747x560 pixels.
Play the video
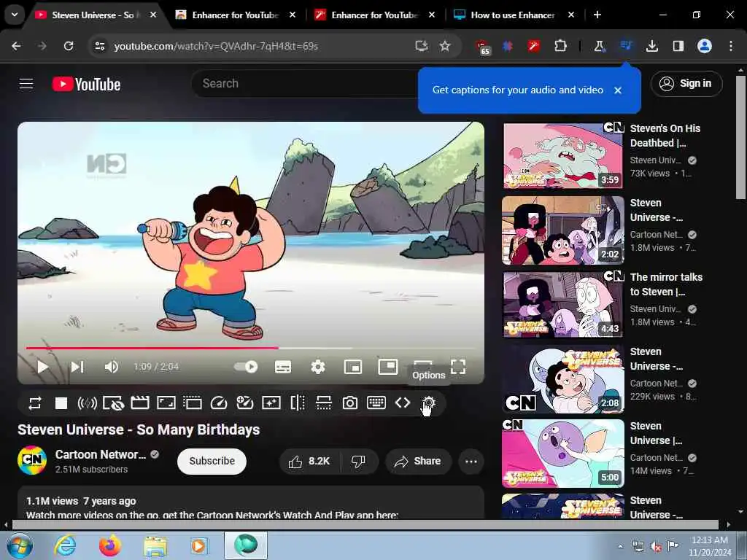tap(43, 367)
